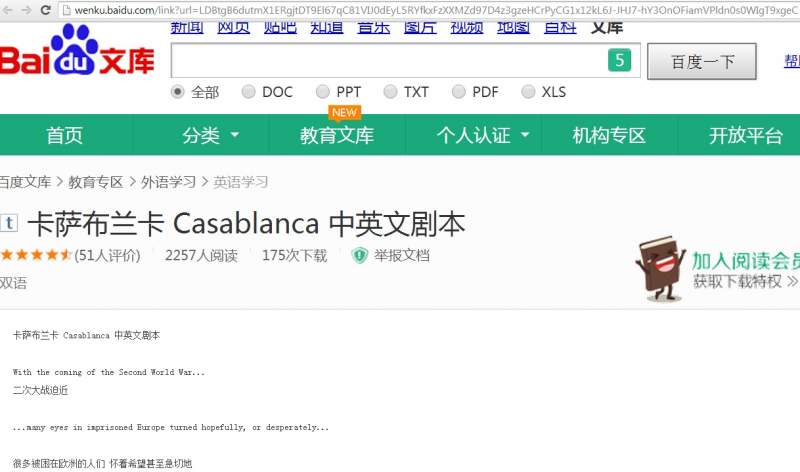Click the browser address bar URL

[434, 10]
